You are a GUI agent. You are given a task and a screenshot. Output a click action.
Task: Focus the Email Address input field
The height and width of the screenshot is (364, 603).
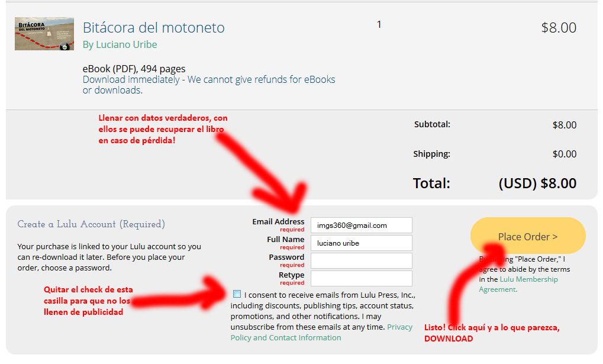coord(361,226)
